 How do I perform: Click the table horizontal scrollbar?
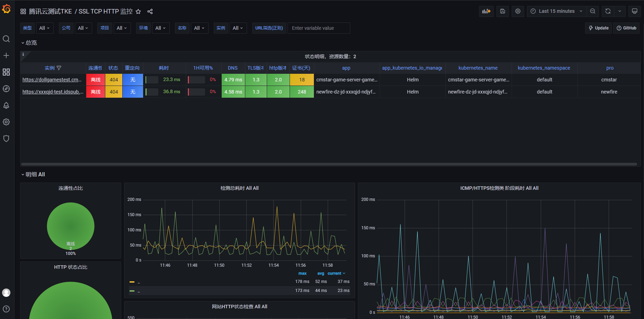(x=329, y=164)
